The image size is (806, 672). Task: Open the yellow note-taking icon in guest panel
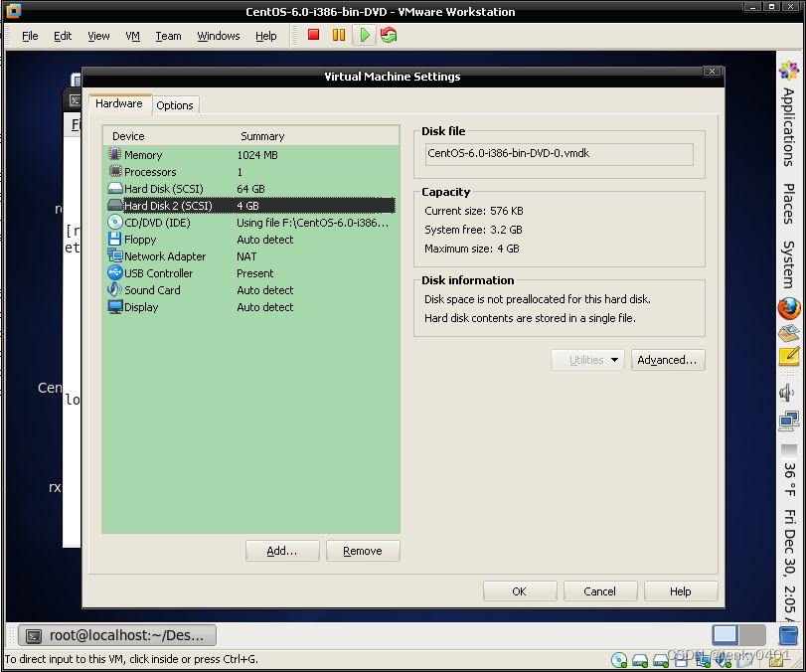pyautogui.click(x=789, y=356)
